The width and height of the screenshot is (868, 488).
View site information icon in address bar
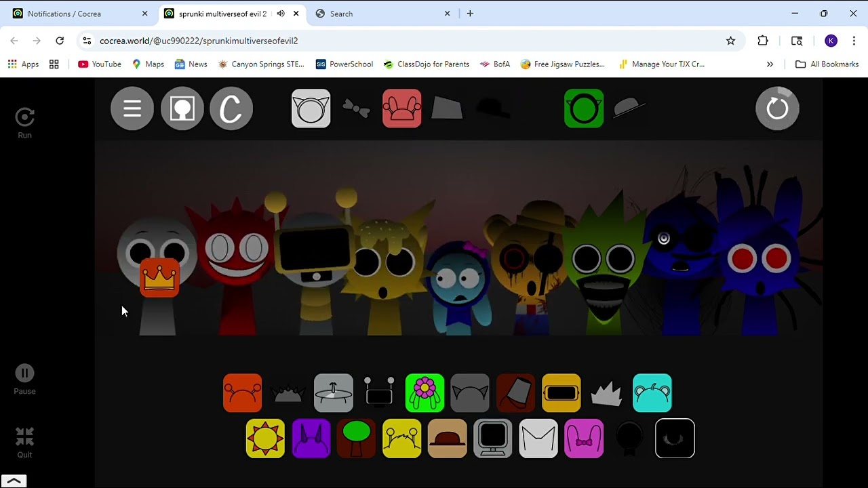click(x=87, y=41)
